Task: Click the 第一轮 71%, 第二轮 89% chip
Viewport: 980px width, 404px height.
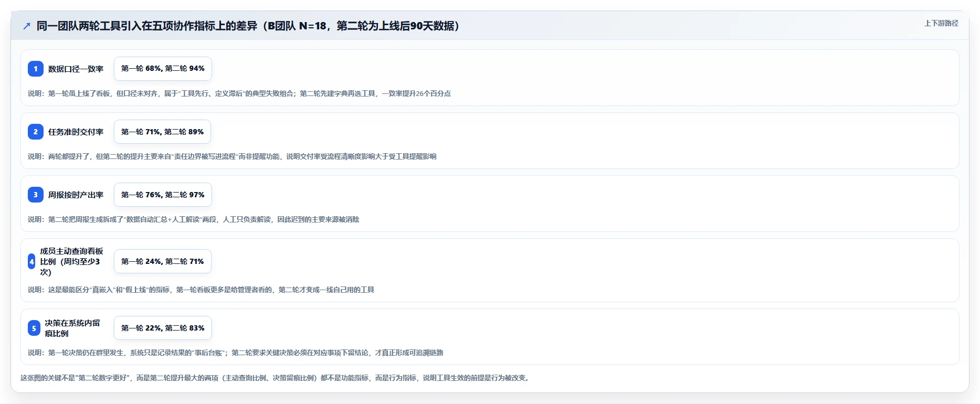Action: click(162, 132)
